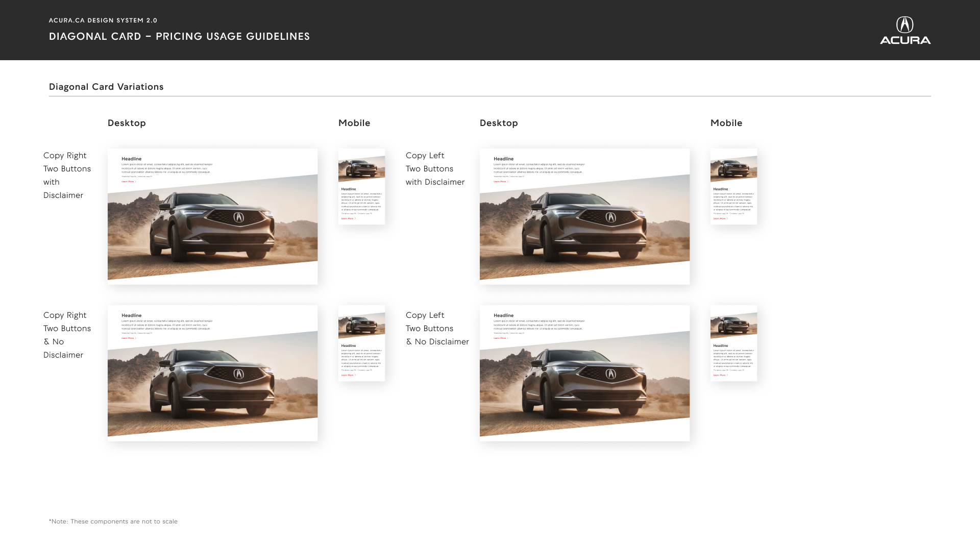Viewport: 980px width, 551px height.
Task: Click the Mobile heading above the Copy Right mobile cards
Action: click(354, 123)
